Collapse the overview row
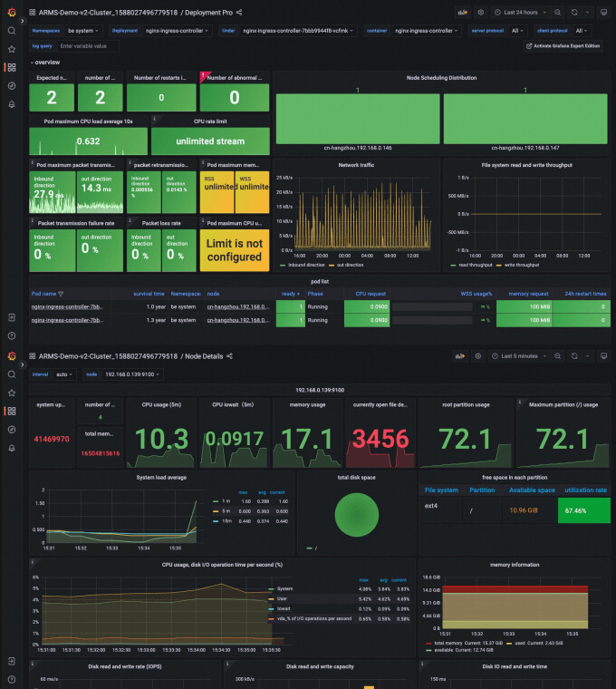The image size is (616, 689). pos(45,63)
